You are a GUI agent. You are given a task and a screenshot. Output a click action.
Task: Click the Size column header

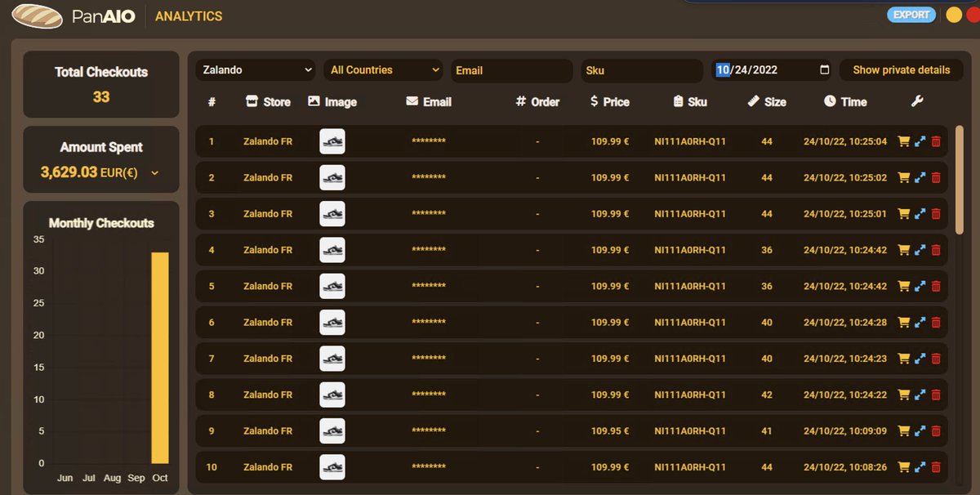coord(767,102)
